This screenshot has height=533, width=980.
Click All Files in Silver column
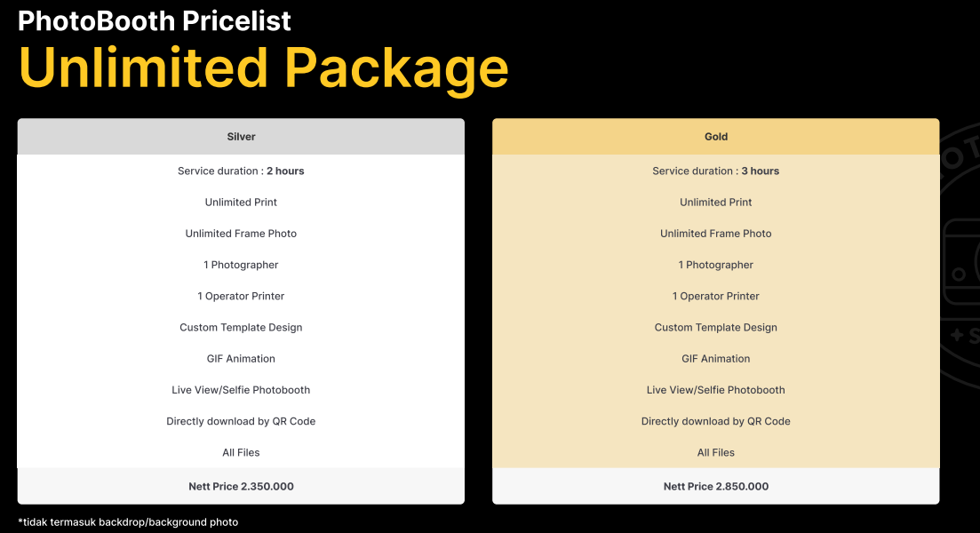coord(241,452)
